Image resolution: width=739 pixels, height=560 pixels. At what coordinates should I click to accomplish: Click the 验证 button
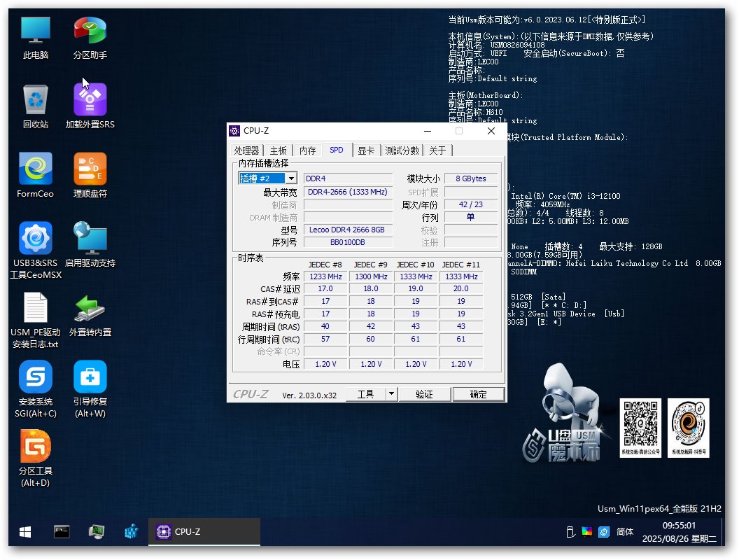424,394
